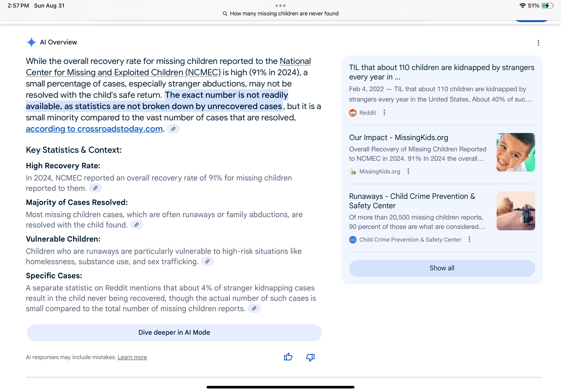The width and height of the screenshot is (561, 392).
Task: Open the source link chip for High Recovery Rate
Action: (x=95, y=188)
